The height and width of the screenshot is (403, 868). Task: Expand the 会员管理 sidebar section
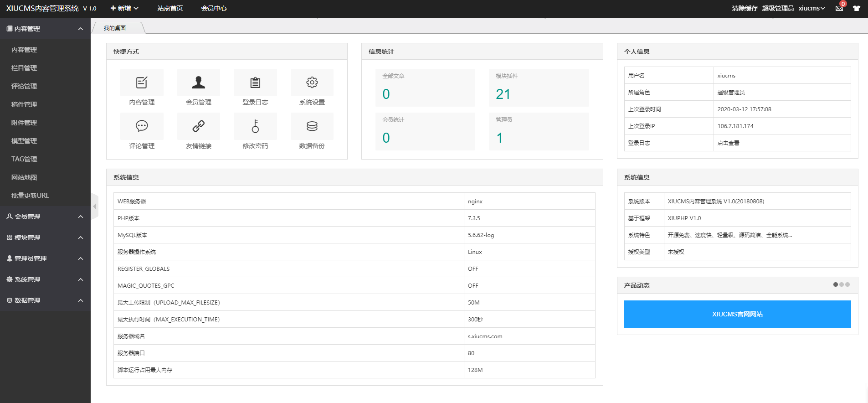pos(45,217)
